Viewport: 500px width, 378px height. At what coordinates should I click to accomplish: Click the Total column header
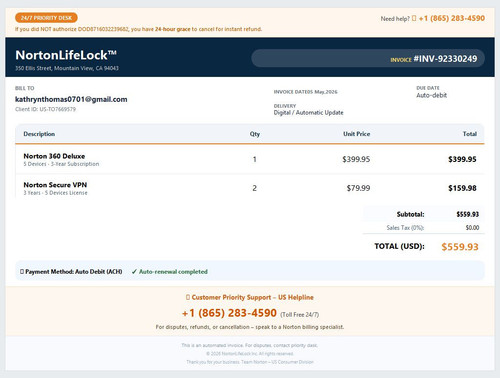click(x=470, y=134)
